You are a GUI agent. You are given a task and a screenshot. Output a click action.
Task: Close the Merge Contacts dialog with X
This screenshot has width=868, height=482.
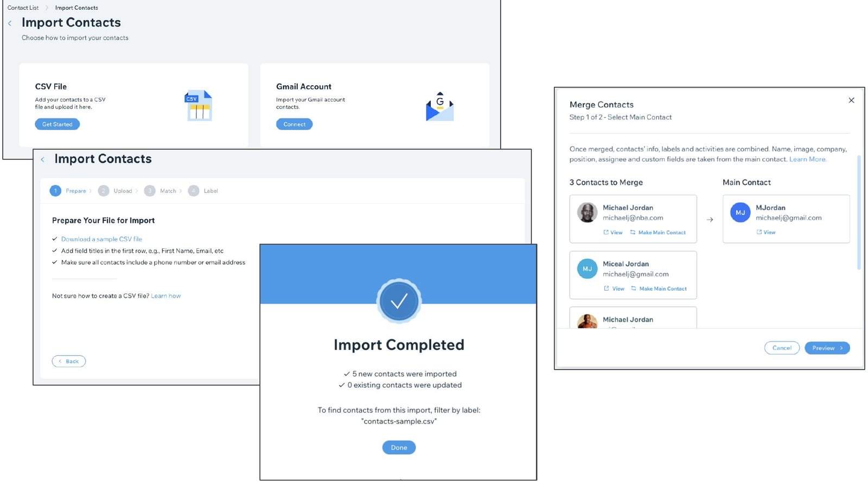pyautogui.click(x=851, y=100)
